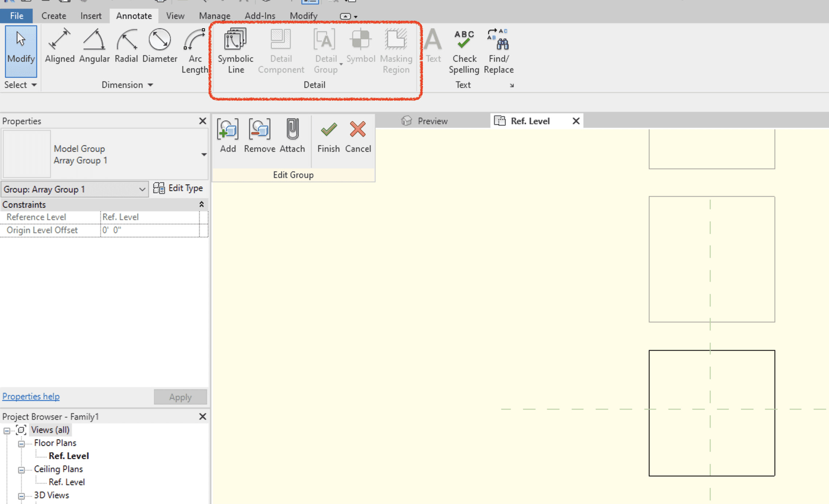This screenshot has height=504, width=829.
Task: Collapse the Ceiling Plans tree node
Action: [x=21, y=470]
